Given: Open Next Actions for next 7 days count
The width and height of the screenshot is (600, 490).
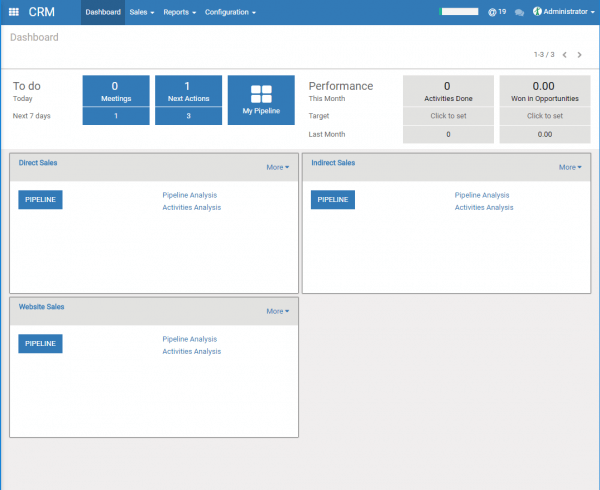Looking at the screenshot, I should [188, 116].
